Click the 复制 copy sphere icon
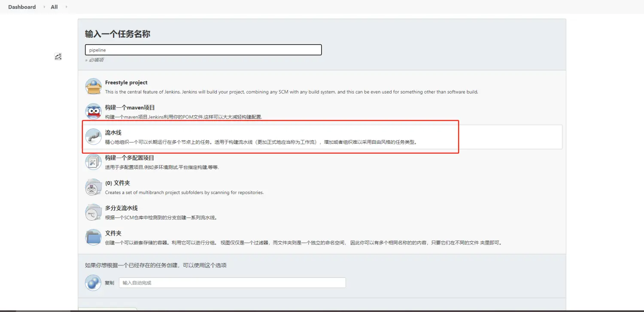Viewport: 644px width, 312px height. 93,283
